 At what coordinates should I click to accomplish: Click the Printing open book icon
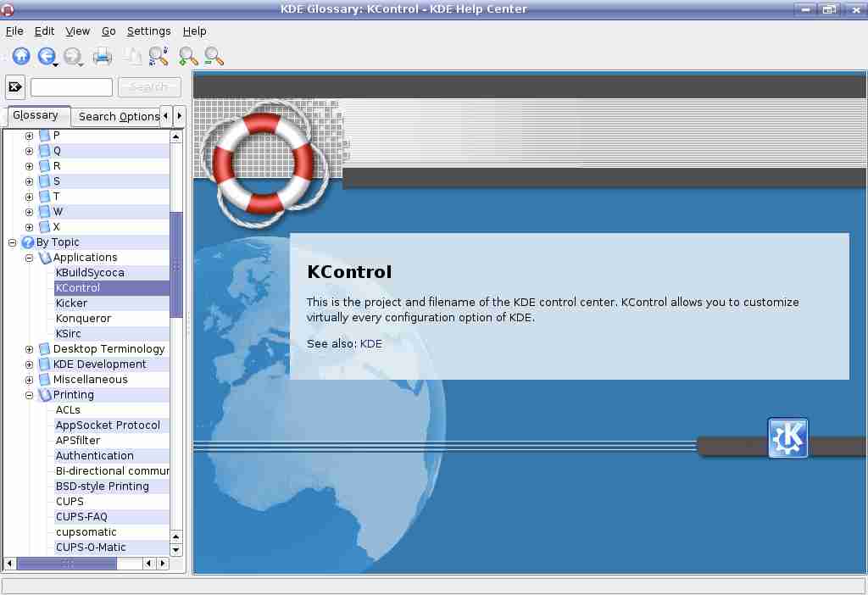coord(46,395)
